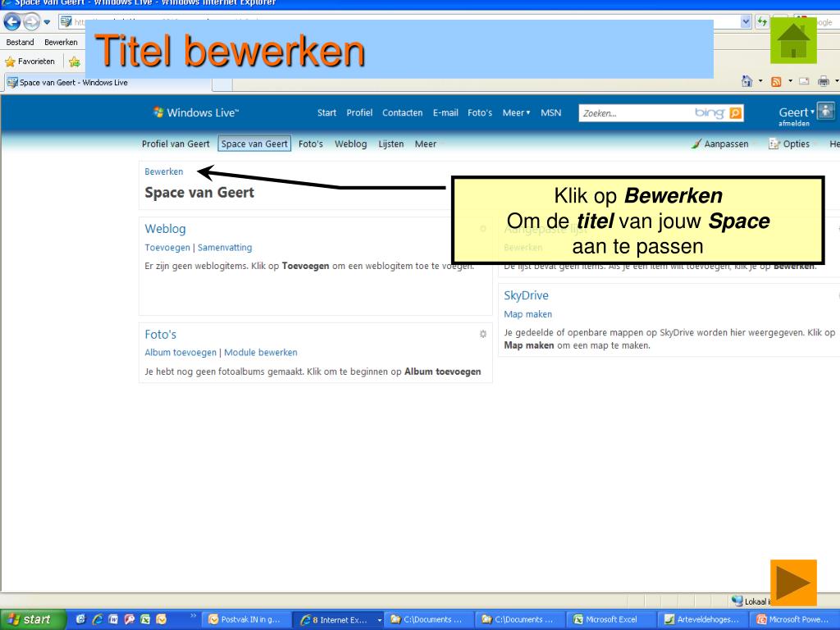Click 'Map maken' under SkyDrive
This screenshot has height=630, width=840.
point(527,314)
